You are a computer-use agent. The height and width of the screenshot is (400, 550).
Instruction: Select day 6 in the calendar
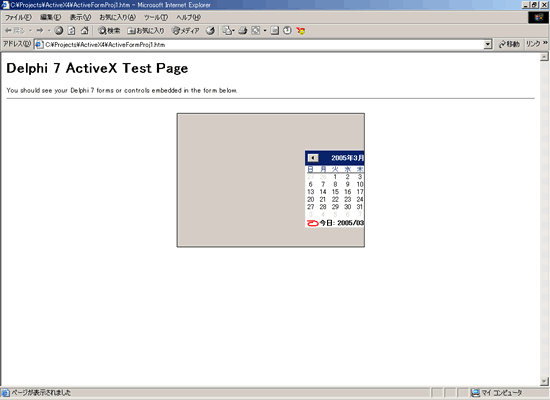point(310,184)
